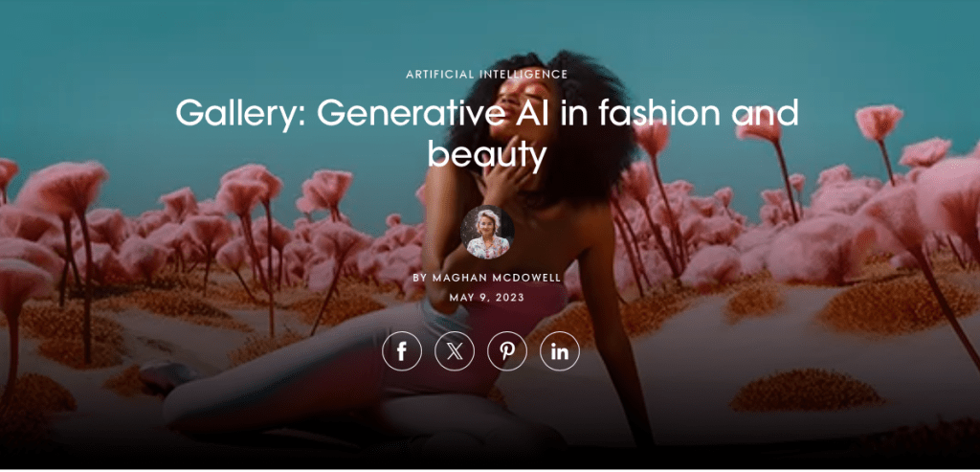The height and width of the screenshot is (472, 980).
Task: Click the word "beauty" in the headline
Action: point(487,154)
